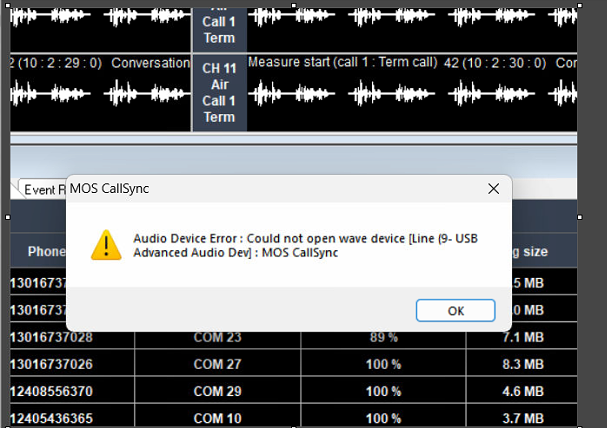Screen dimensions: 607x428
Task: Click the Conversation label left of CH 11
Action: tap(151, 63)
